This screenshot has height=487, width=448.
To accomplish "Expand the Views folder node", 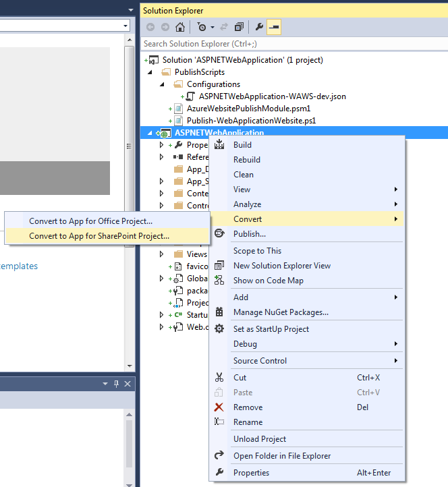I will pos(161,254).
